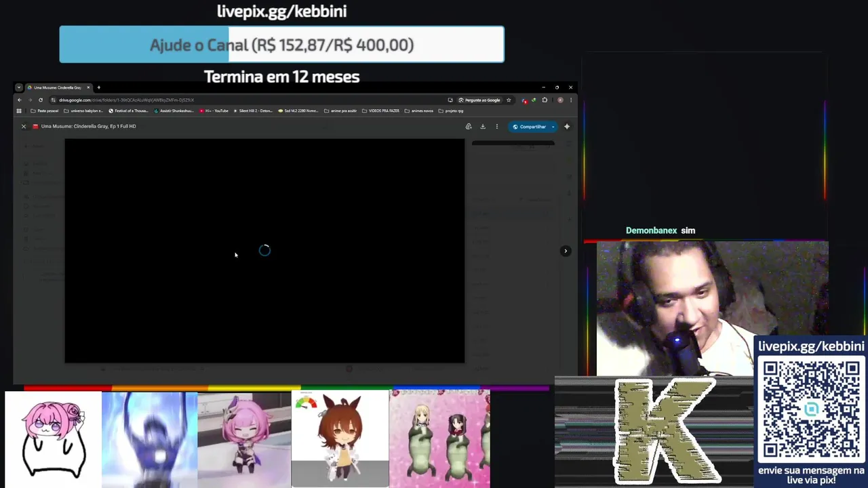Open a new browser tab

coord(98,87)
